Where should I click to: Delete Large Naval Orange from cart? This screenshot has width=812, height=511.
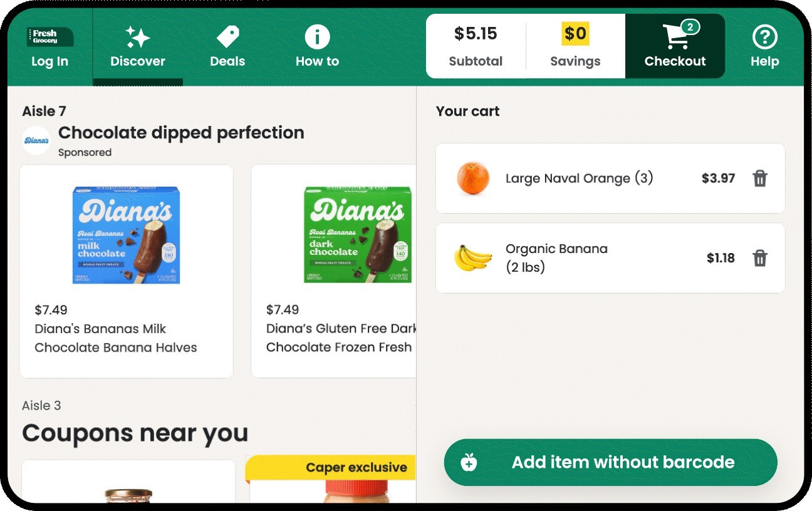pyautogui.click(x=759, y=178)
